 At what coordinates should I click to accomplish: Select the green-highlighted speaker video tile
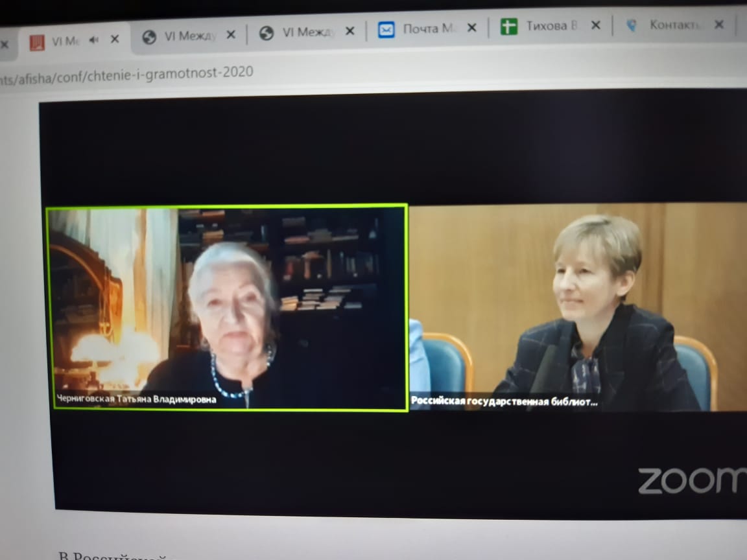coord(227,305)
